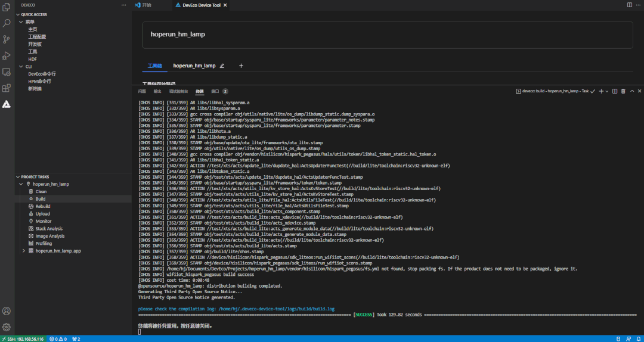This screenshot has width=644, height=342.
Task: Maximize the panel with the up chevron
Action: click(632, 91)
